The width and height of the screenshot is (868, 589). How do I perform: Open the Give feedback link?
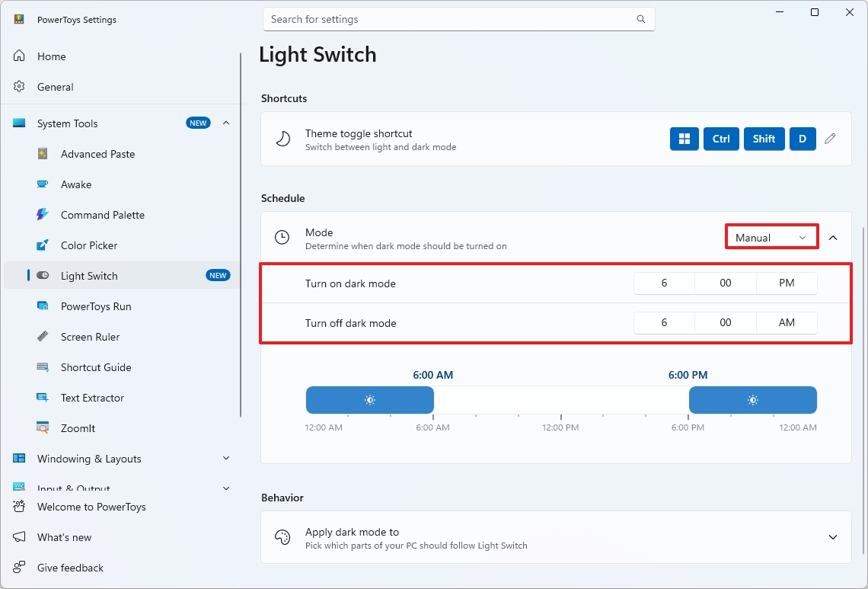(69, 568)
